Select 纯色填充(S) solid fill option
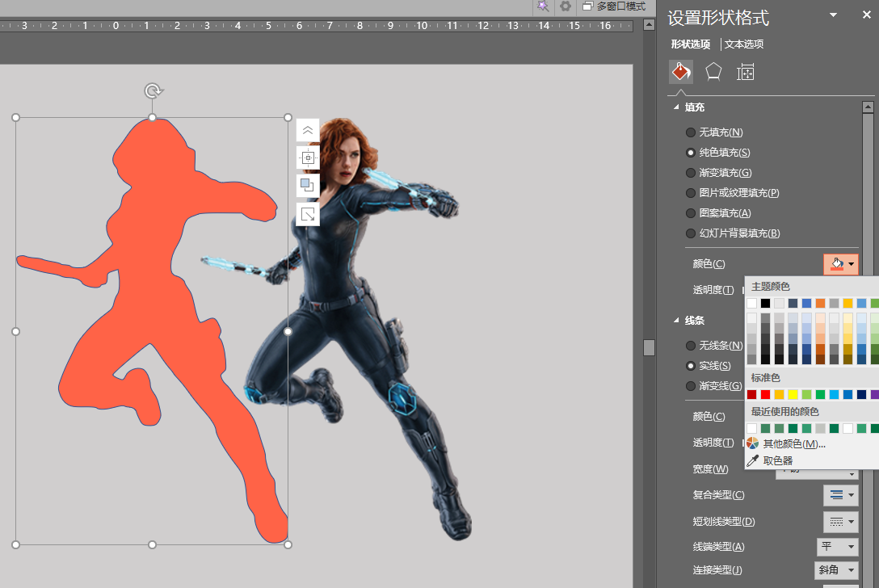Image resolution: width=879 pixels, height=588 pixels. point(717,153)
